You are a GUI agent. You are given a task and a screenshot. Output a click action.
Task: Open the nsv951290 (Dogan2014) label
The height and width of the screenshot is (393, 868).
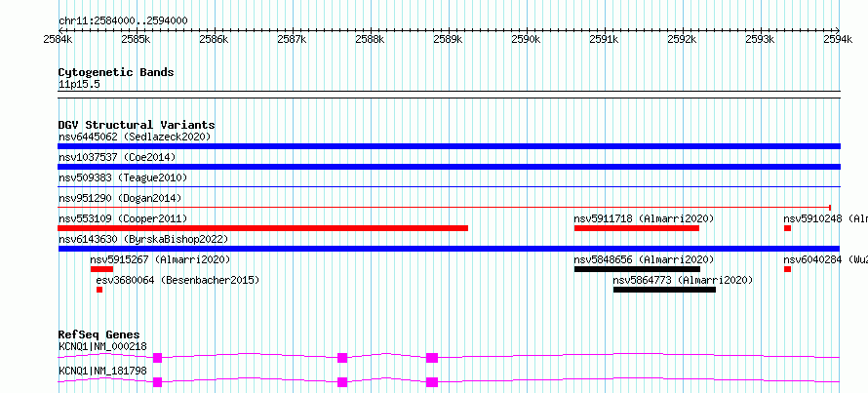[120, 198]
